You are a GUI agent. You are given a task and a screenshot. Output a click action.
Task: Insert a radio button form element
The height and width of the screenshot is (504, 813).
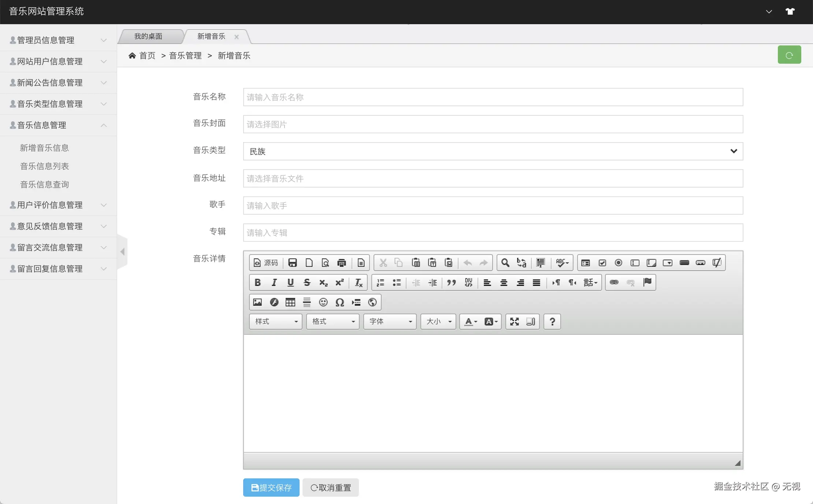click(619, 263)
